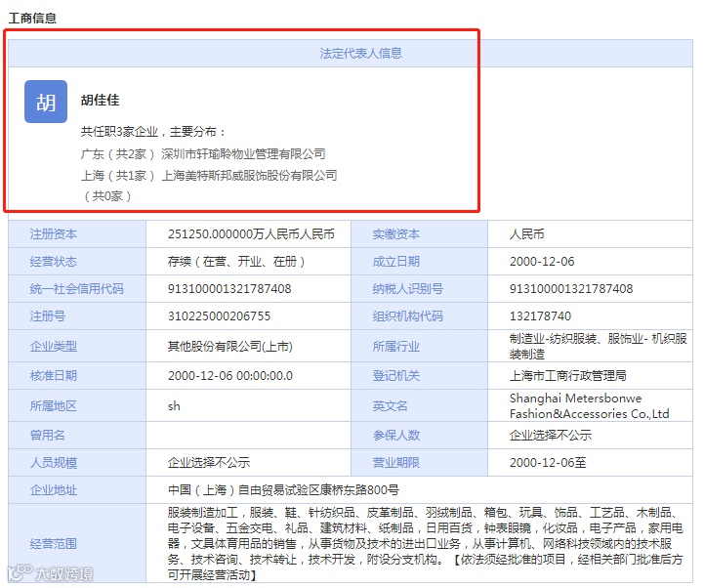This screenshot has height=588, width=704.
Task: Click the 经营状态 label
Action: (54, 262)
